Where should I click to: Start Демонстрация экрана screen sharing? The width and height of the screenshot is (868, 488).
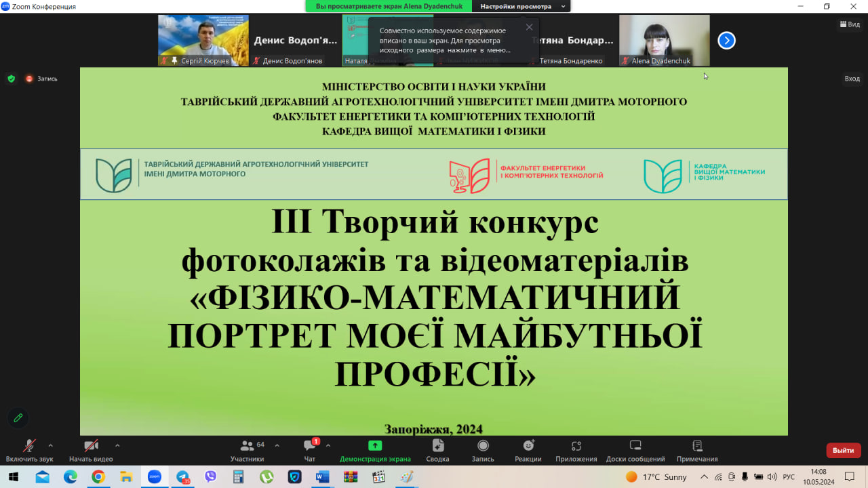375,451
